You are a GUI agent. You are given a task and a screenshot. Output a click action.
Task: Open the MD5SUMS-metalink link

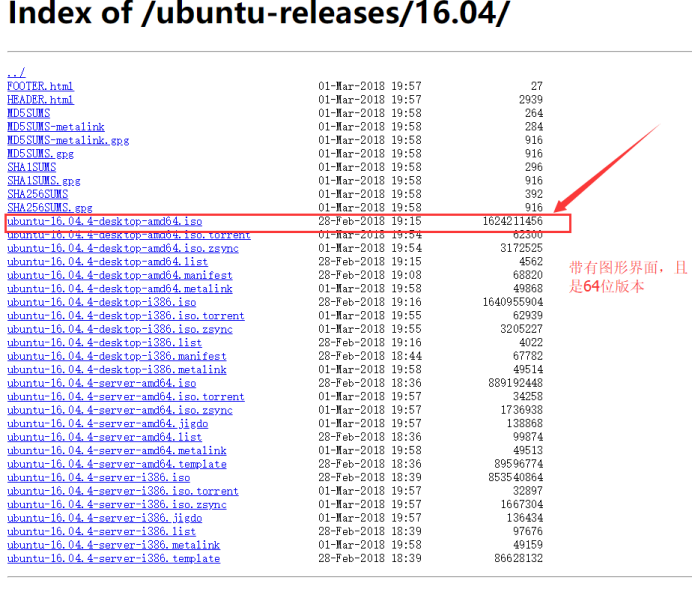pos(56,126)
